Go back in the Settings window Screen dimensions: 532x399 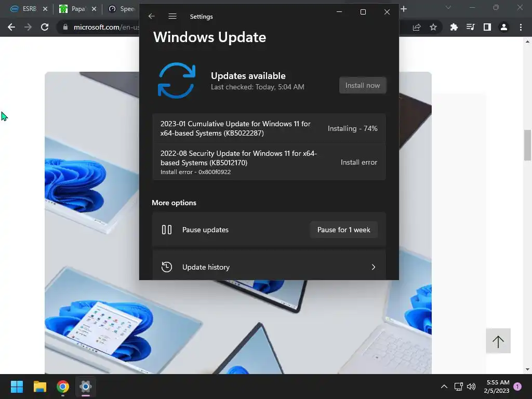tap(152, 16)
